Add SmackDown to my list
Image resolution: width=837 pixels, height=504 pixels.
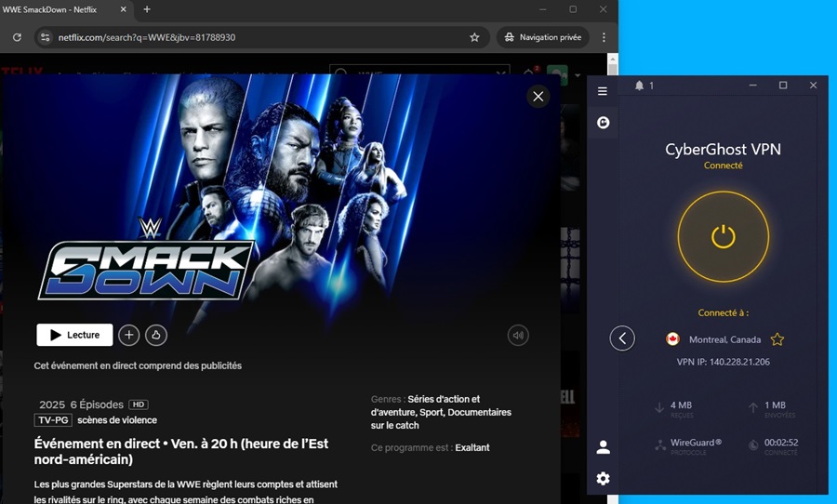[128, 335]
